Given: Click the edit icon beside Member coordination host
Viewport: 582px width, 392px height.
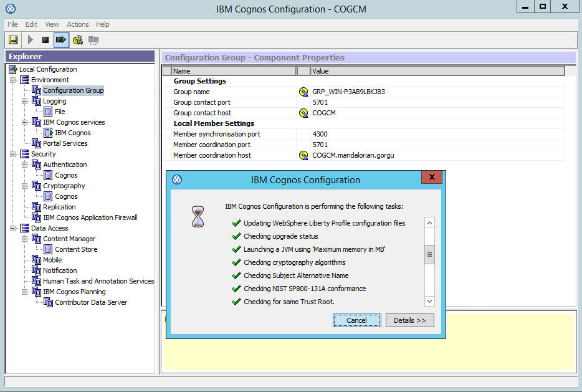Looking at the screenshot, I should (303, 155).
